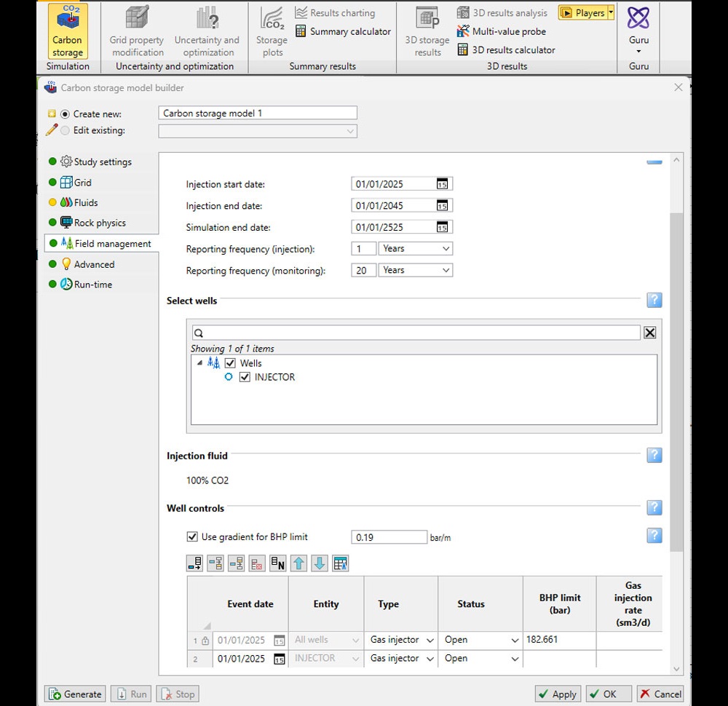Open Status dropdown in row 1

point(515,640)
